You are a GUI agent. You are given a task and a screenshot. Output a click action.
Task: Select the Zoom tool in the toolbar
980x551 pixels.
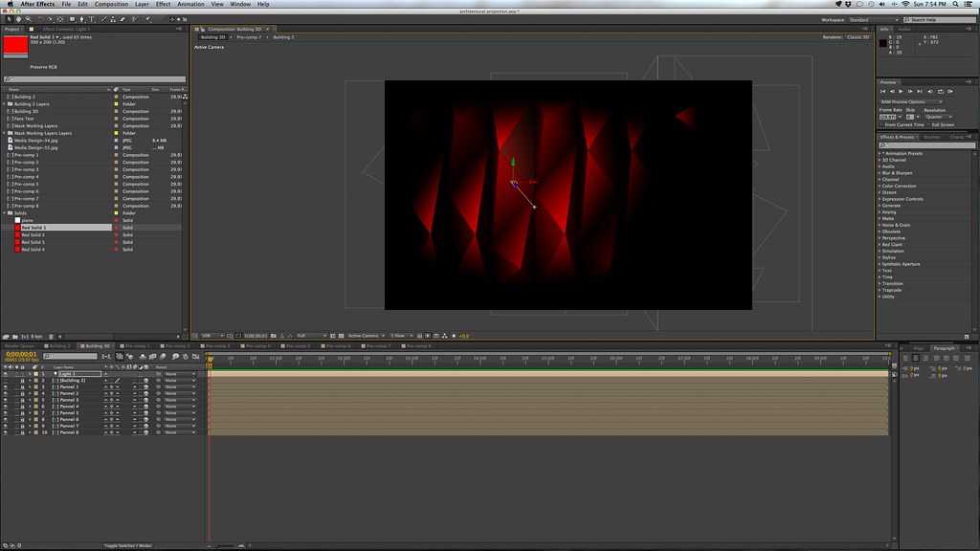(x=28, y=19)
